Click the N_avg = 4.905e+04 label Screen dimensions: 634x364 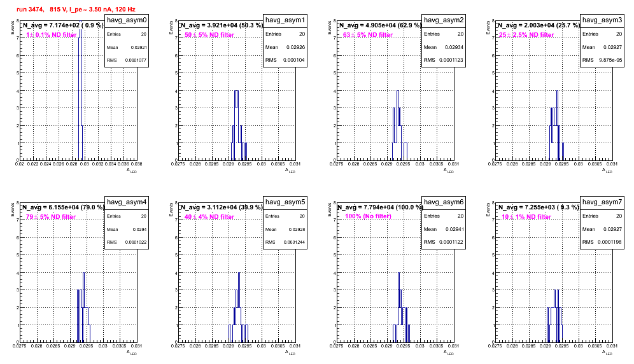(379, 25)
